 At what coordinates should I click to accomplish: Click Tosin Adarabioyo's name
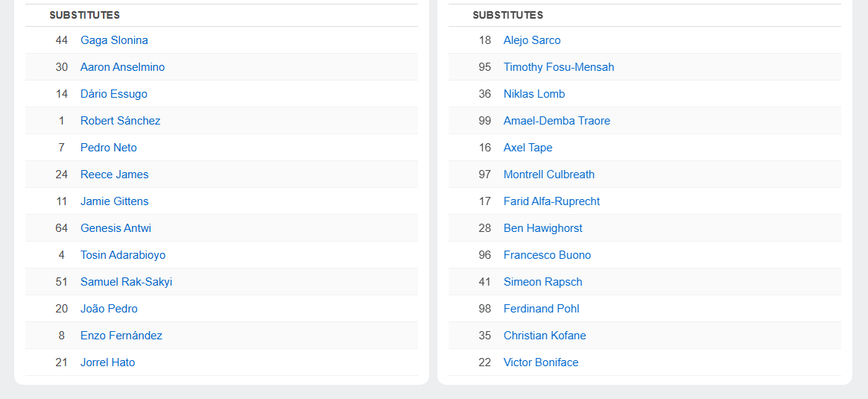tap(123, 255)
